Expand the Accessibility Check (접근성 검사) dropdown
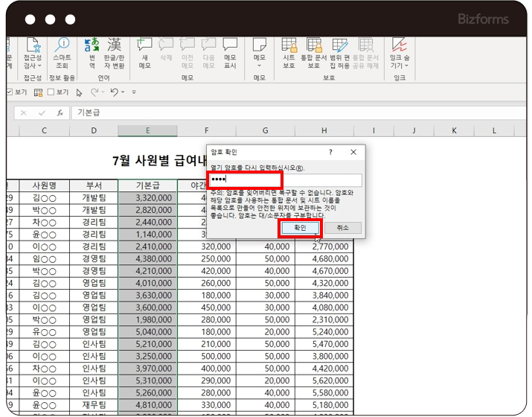 (40, 66)
